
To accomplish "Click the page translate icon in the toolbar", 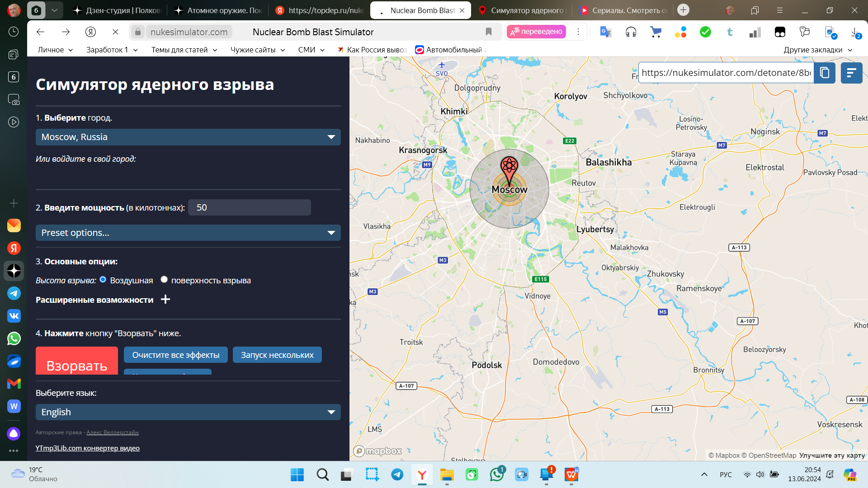I will click(605, 32).
